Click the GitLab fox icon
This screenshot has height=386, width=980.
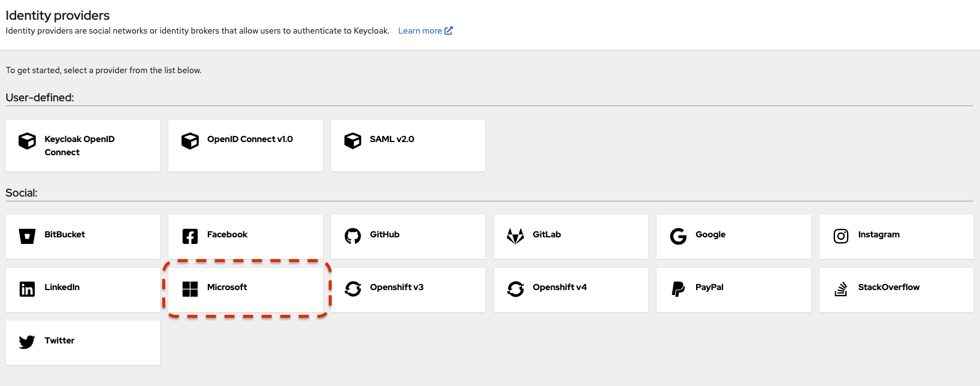515,236
